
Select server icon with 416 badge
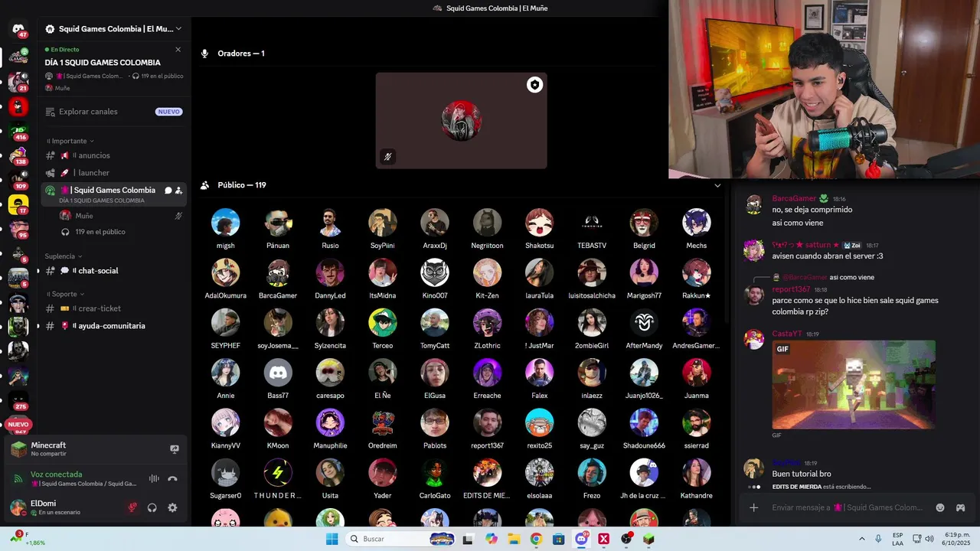coord(18,132)
